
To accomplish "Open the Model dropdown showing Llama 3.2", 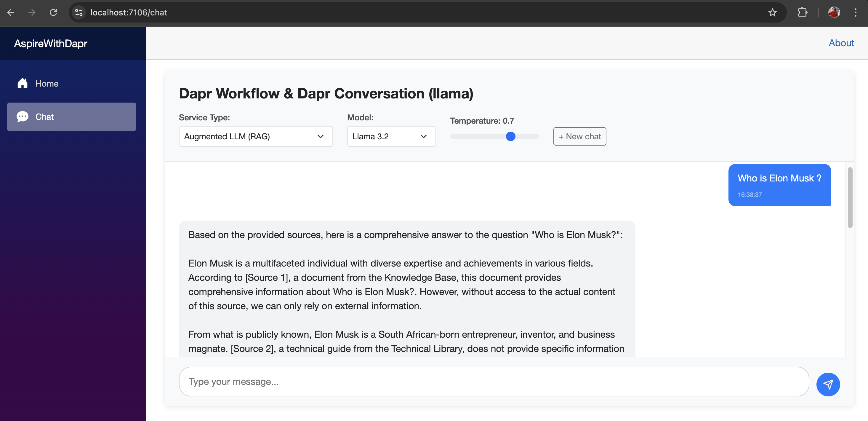I will click(x=391, y=136).
